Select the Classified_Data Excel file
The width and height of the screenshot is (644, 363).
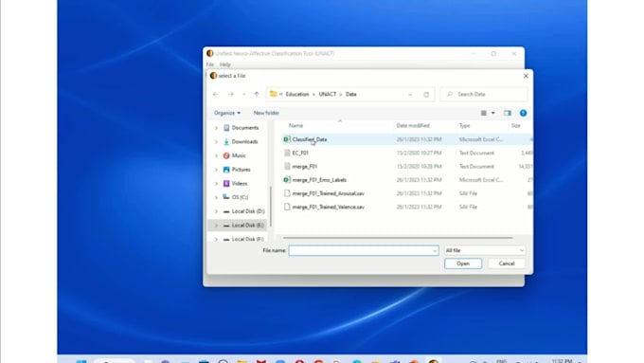click(x=406, y=139)
